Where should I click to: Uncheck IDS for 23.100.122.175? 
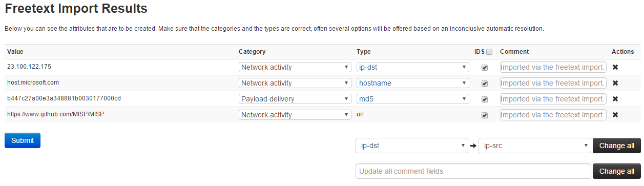tap(485, 68)
